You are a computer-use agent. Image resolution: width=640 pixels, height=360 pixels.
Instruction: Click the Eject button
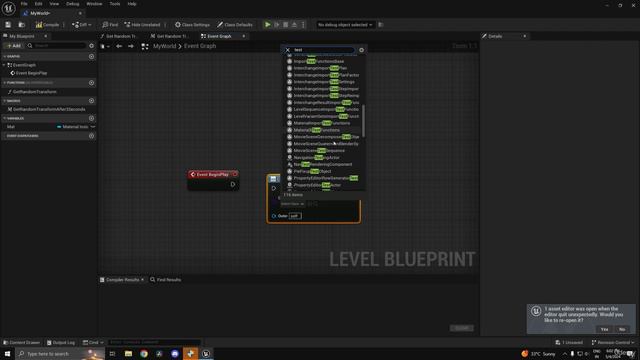tap(294, 25)
